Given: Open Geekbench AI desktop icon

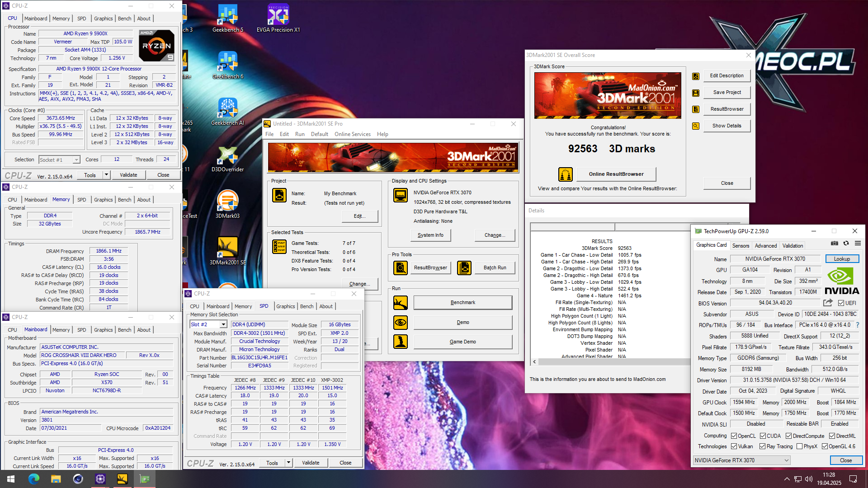Looking at the screenshot, I should click(x=228, y=112).
